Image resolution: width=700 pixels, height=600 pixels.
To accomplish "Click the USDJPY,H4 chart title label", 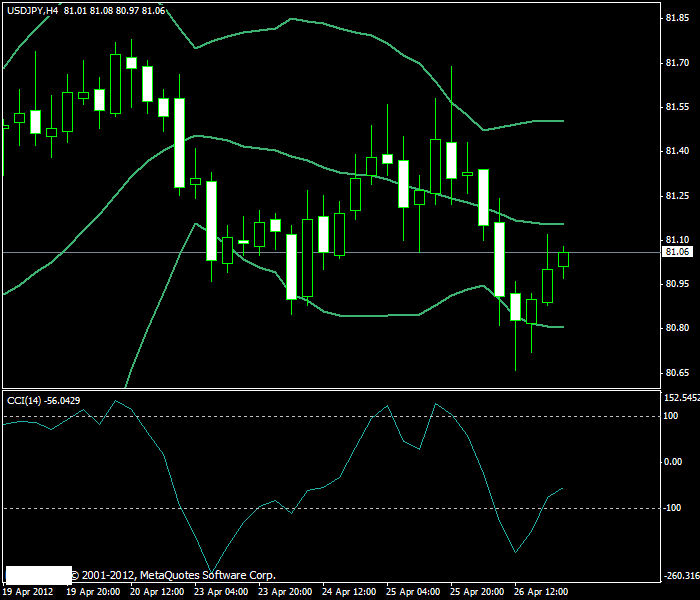I will [x=33, y=11].
